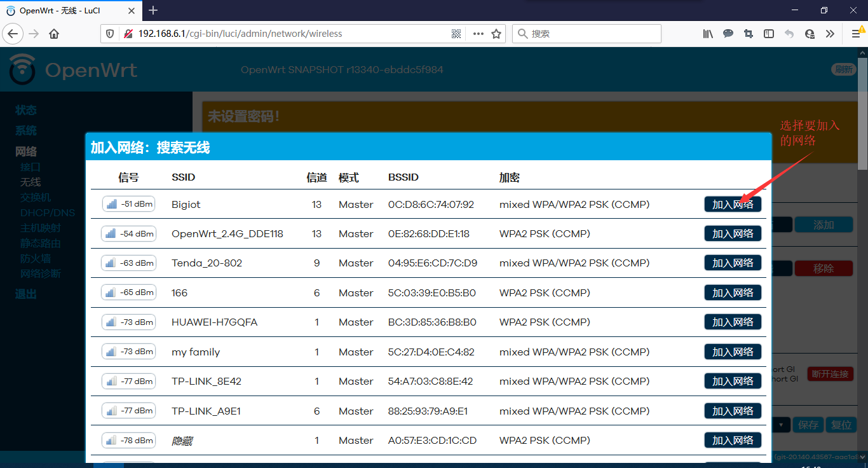The height and width of the screenshot is (468, 868).
Task: Open a new browser tab
Action: pyautogui.click(x=153, y=10)
